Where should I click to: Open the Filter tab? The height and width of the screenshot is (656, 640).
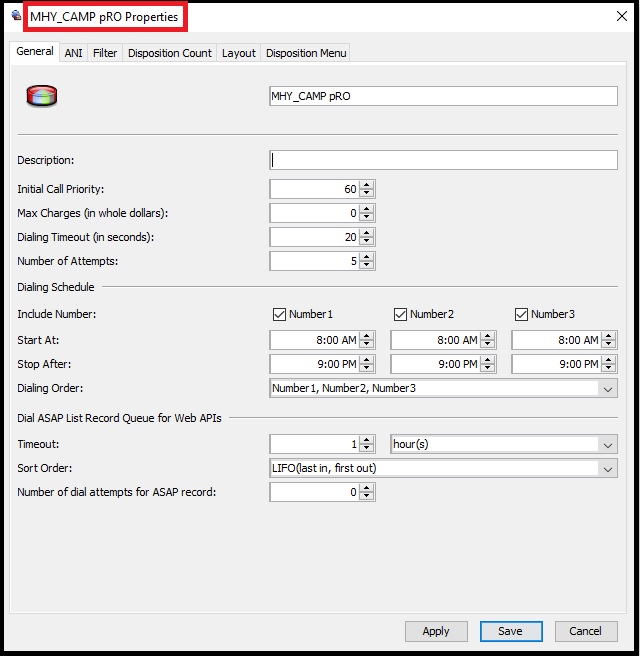pos(105,53)
